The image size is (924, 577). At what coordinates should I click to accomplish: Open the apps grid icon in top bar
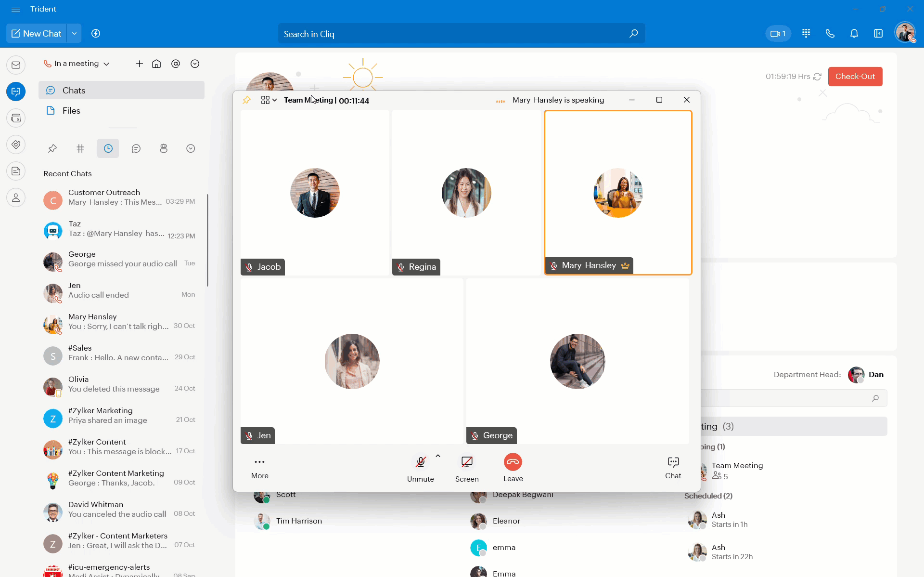pos(806,34)
